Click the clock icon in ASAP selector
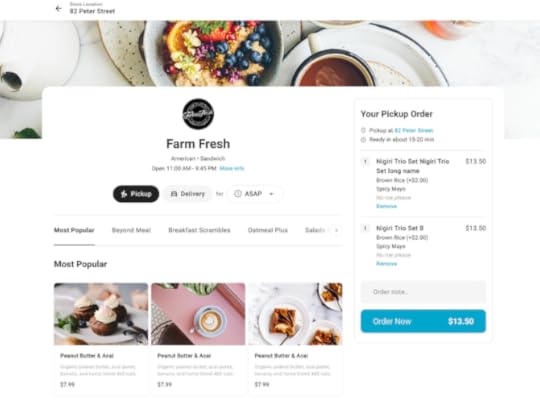540x403 pixels. (238, 194)
